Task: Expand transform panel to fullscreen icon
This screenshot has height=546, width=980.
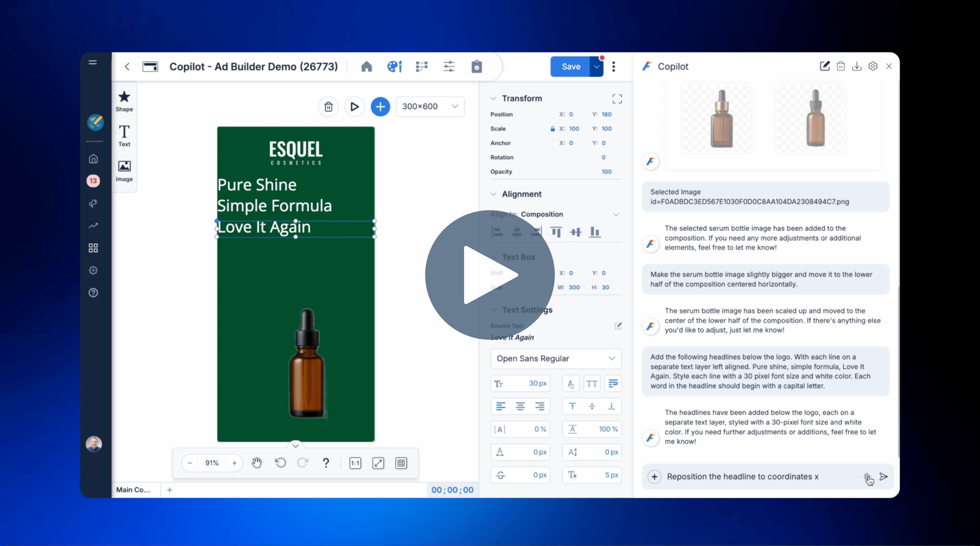Action: click(617, 99)
